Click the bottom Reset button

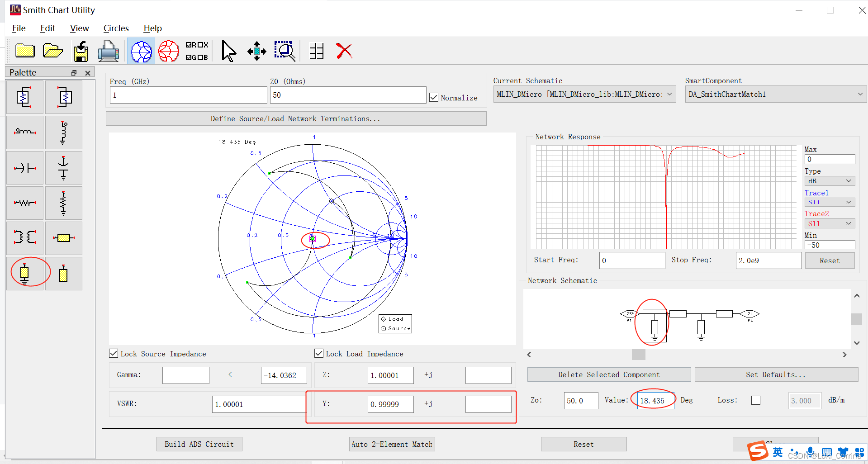(x=583, y=444)
